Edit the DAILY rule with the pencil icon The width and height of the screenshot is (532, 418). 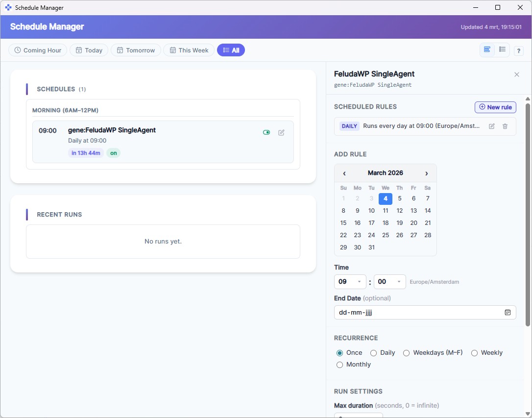(491, 126)
